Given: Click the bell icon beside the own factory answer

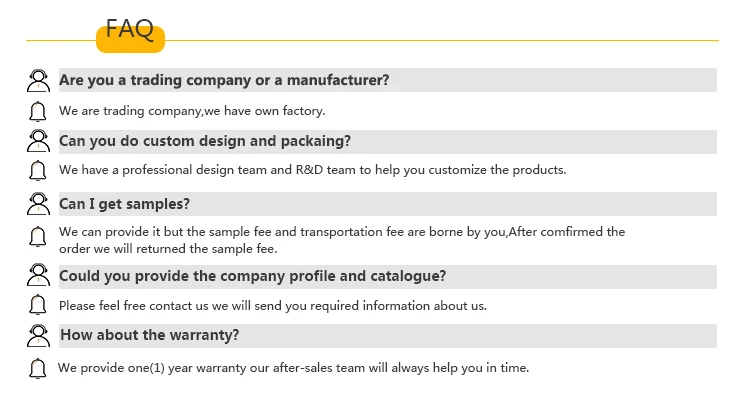Looking at the screenshot, I should point(38,111).
